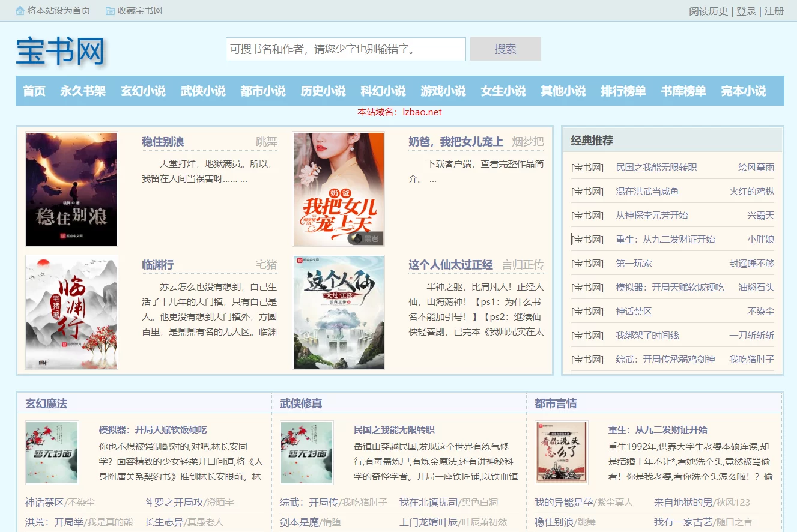The height and width of the screenshot is (532, 797).
Task: Select the 这个人仙太过正经 cover thumbnail
Action: [338, 312]
